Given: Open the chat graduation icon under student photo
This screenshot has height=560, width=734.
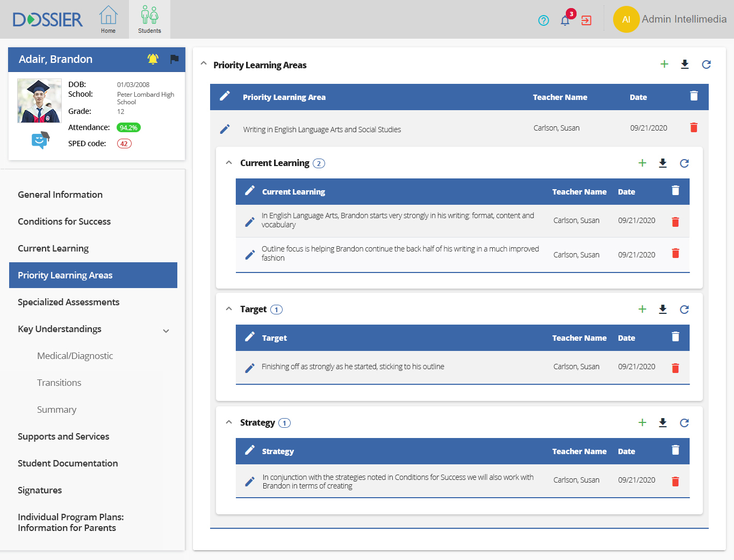Looking at the screenshot, I should 40,140.
